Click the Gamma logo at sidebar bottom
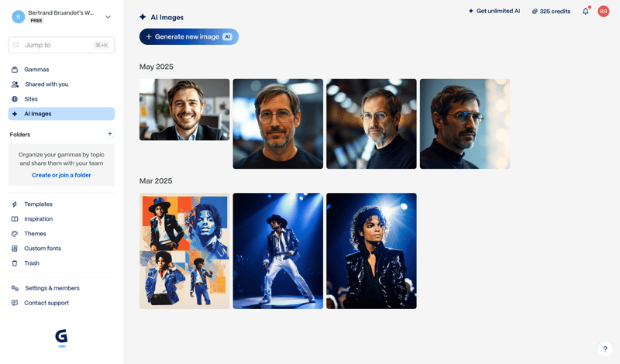Viewport: 620px width, 364px height. (62, 337)
